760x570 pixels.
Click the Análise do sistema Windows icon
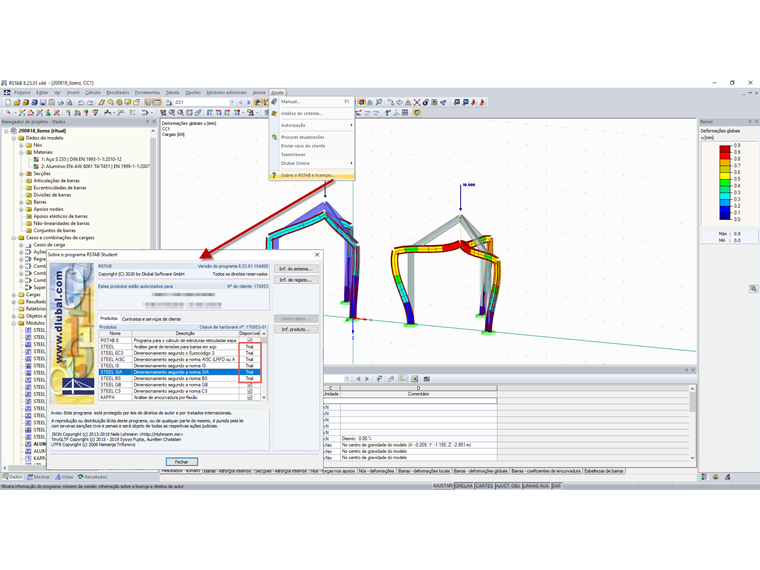pyautogui.click(x=274, y=113)
